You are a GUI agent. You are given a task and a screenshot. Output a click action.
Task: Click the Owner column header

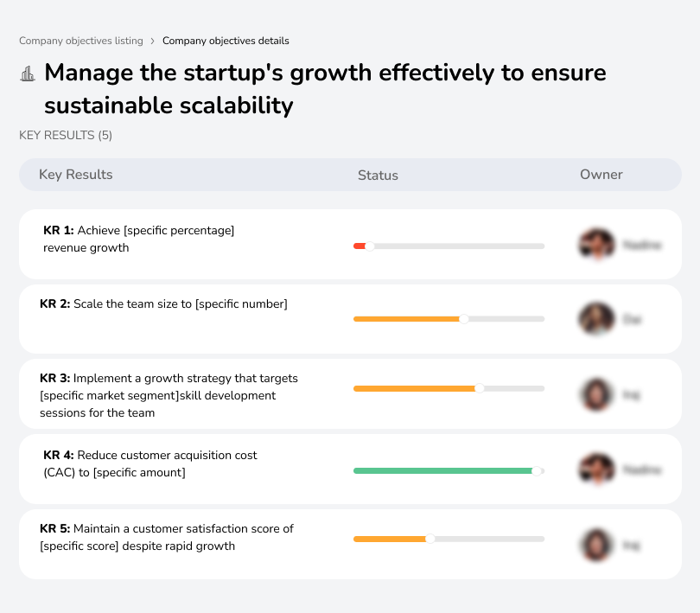601,175
